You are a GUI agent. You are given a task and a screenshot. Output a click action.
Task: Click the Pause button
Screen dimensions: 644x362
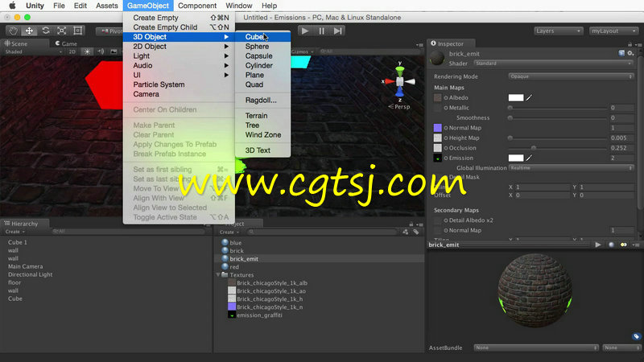click(321, 31)
